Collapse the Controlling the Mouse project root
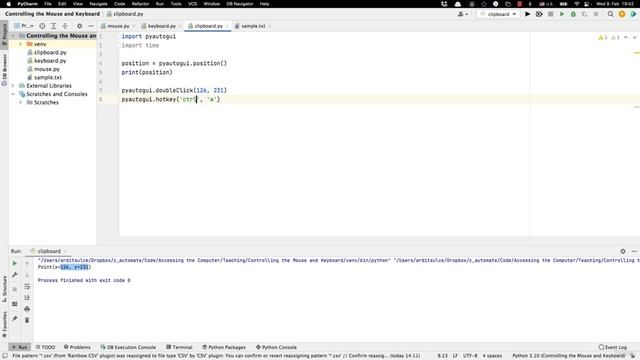This screenshot has height=360, width=640. [13, 36]
